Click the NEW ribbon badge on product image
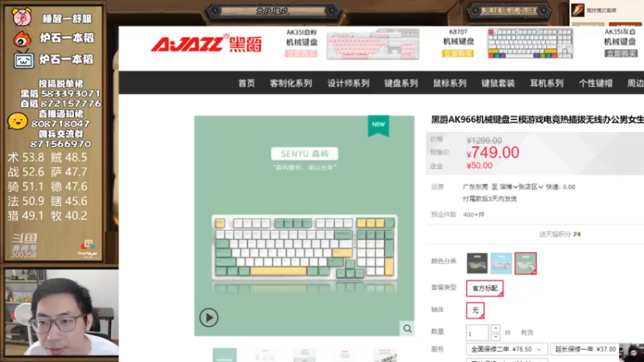Screen dimensions: 644x362 (378, 125)
